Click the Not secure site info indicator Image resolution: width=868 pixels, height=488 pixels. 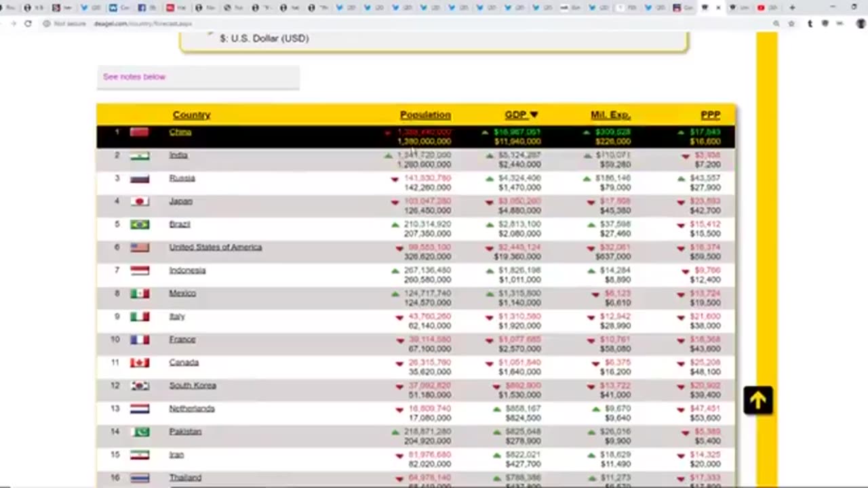click(x=64, y=23)
